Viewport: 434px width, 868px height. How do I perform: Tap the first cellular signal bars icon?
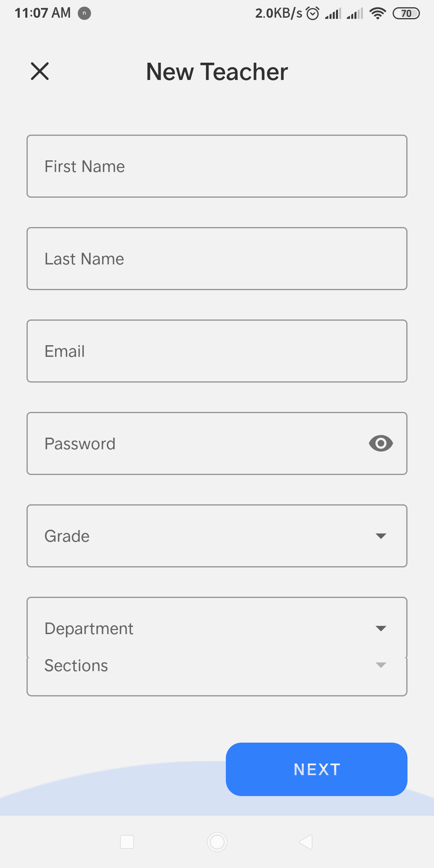pyautogui.click(x=333, y=13)
